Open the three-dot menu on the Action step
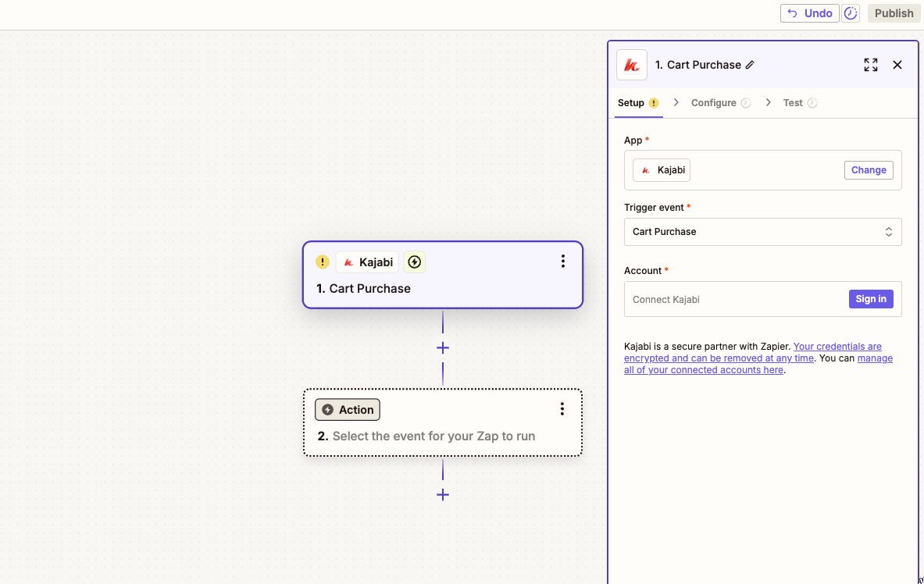 (x=562, y=408)
